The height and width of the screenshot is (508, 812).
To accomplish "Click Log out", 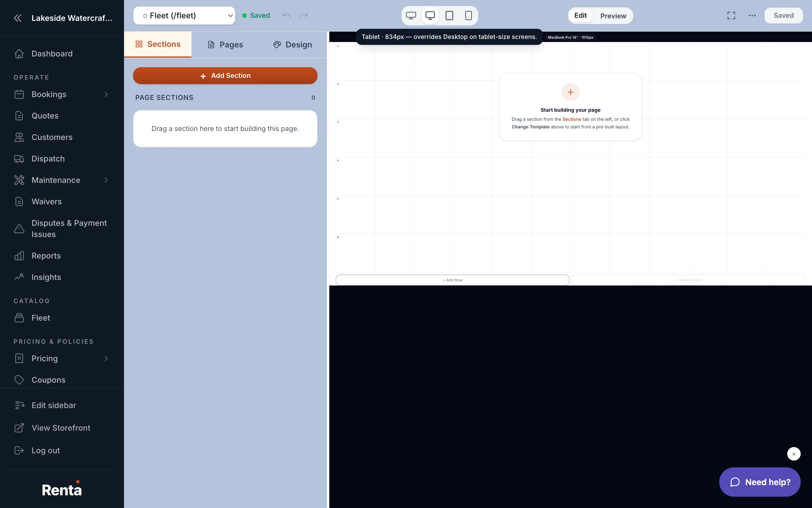I will [x=46, y=450].
